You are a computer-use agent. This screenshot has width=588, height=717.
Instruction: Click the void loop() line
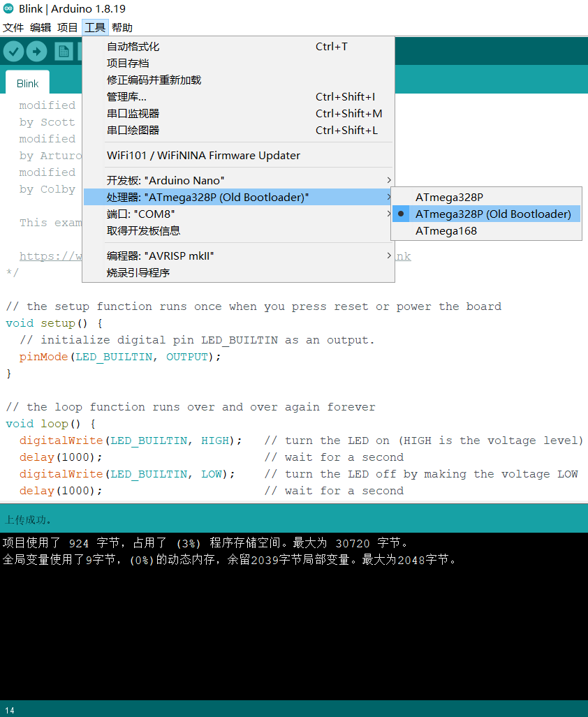(x=50, y=424)
